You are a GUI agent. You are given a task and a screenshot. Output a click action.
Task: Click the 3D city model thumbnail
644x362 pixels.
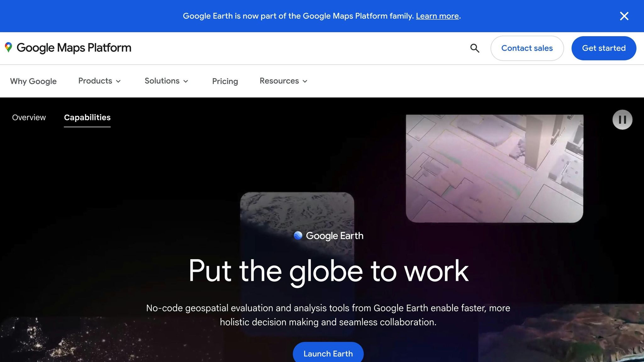[494, 168]
